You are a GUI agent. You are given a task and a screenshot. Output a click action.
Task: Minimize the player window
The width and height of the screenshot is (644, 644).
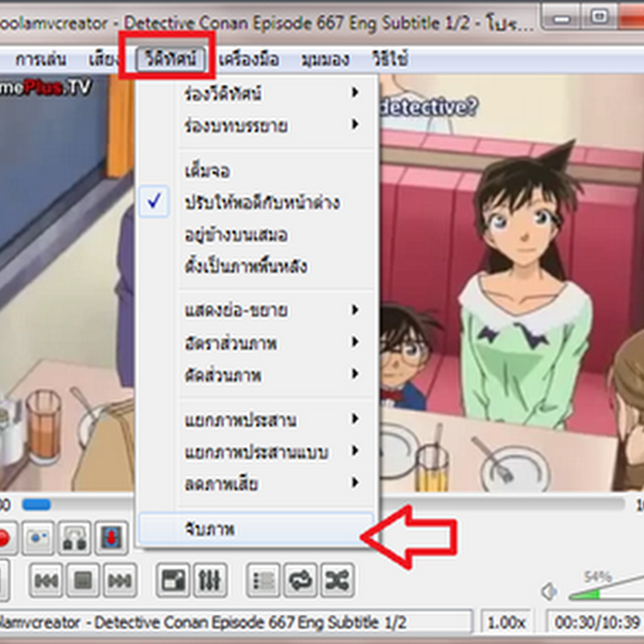561,18
